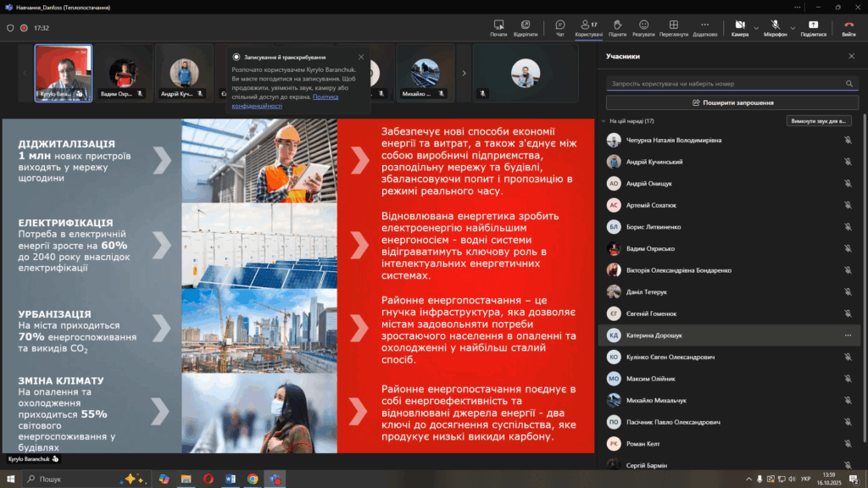Click the invite user search field
868x488 pixels.
click(725, 84)
